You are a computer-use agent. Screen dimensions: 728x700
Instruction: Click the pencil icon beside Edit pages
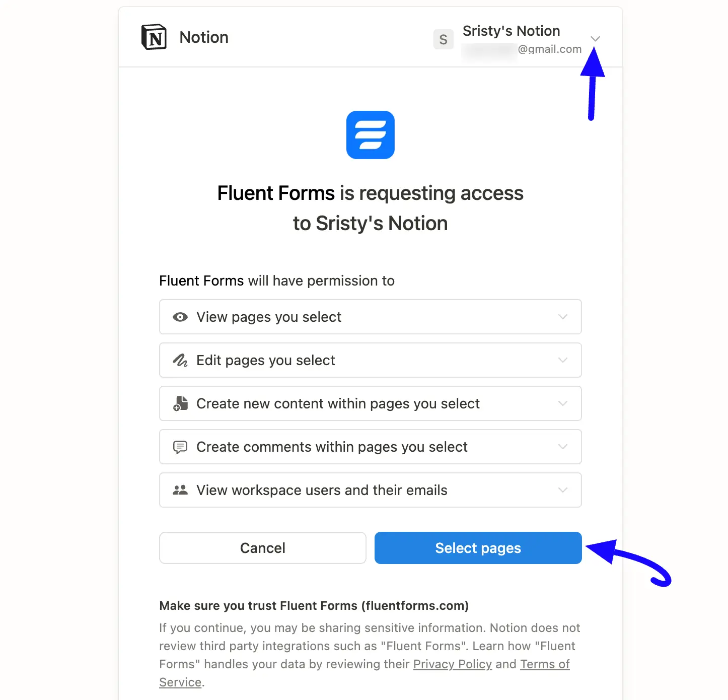[x=180, y=360]
